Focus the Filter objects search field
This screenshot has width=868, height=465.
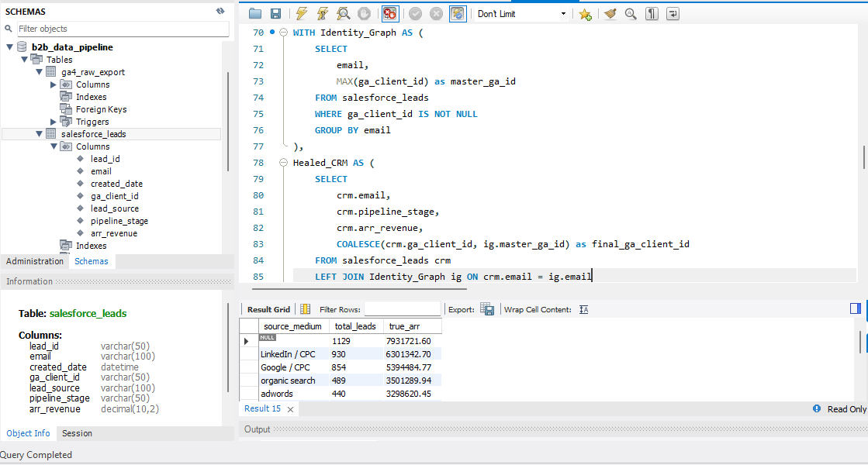point(123,29)
